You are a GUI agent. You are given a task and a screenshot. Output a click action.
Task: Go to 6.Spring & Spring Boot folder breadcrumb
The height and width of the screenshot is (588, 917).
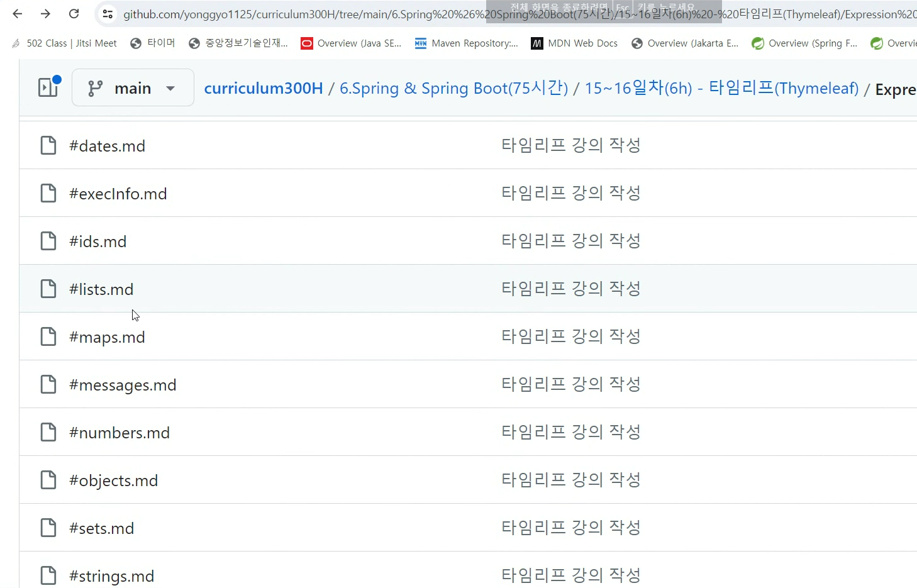tap(454, 88)
